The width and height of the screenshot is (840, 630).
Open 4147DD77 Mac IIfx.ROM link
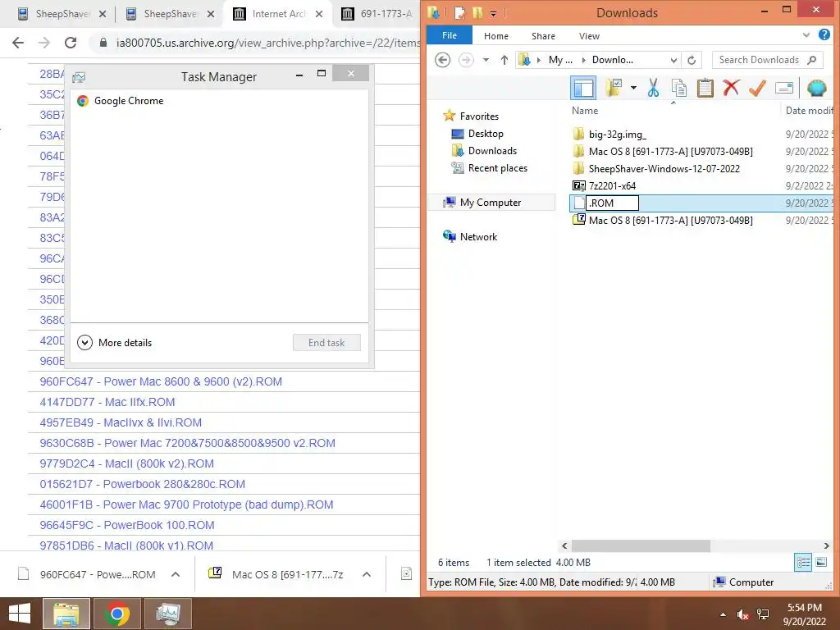[x=107, y=402]
